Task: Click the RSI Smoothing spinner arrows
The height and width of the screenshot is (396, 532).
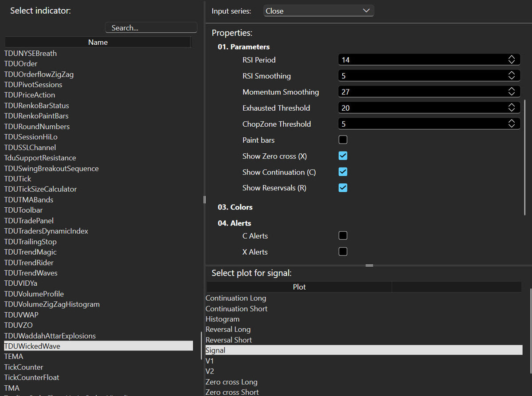Action: [511, 76]
